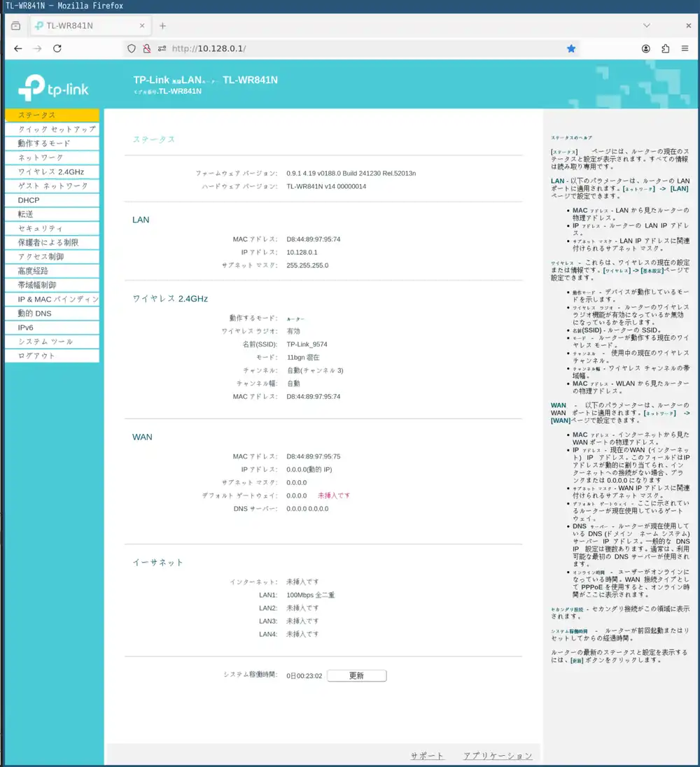
Task: Open ゲスト ネットワーク in the sidebar
Action: coord(52,186)
